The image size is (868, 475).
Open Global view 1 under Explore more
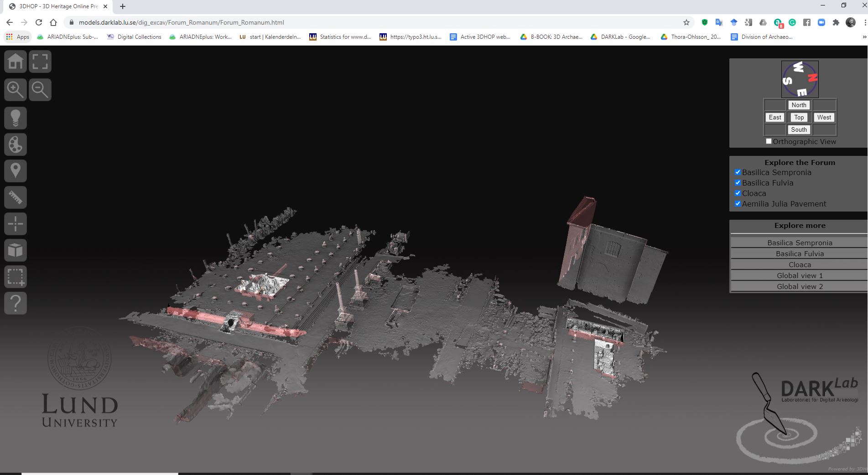click(799, 275)
